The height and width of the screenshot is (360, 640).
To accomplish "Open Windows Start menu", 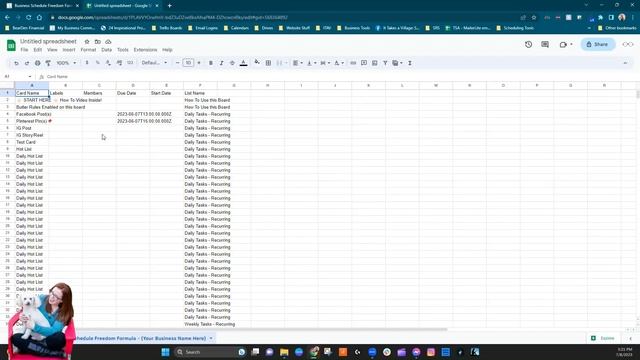I will coord(165,352).
